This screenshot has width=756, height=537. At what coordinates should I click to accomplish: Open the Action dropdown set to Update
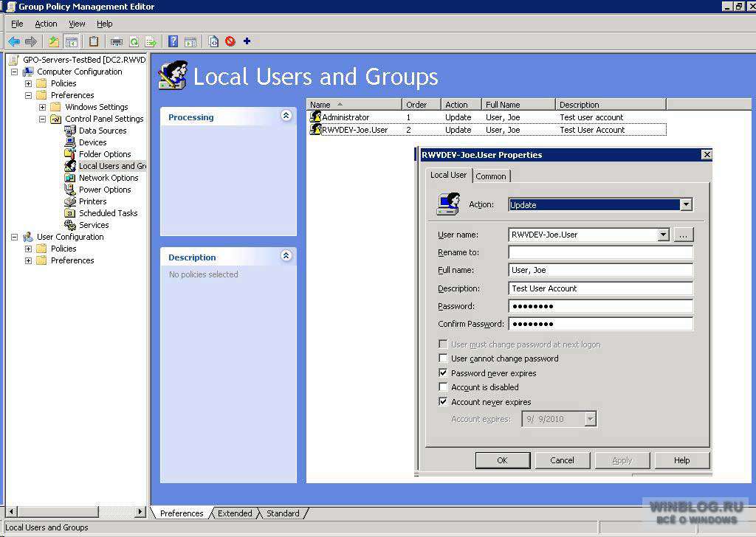click(x=686, y=204)
